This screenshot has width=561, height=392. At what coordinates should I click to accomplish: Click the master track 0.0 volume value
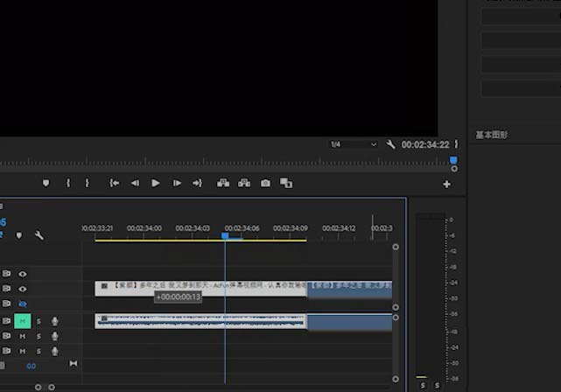coord(32,366)
